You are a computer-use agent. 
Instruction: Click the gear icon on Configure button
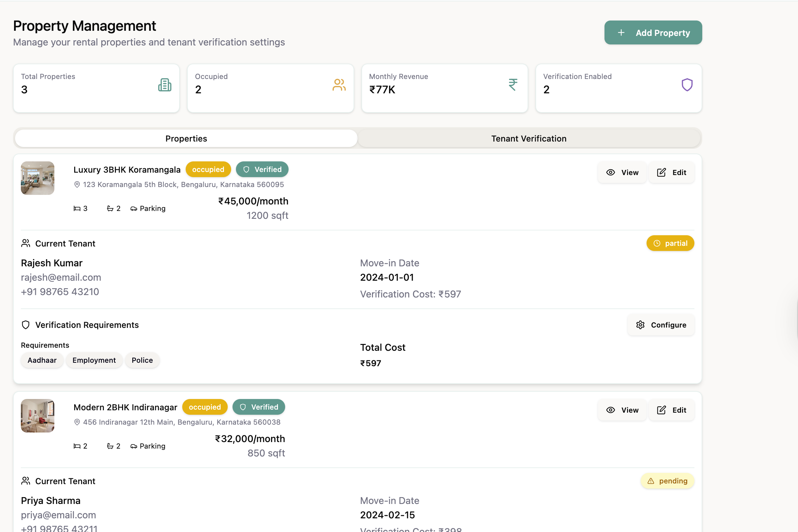pyautogui.click(x=641, y=325)
